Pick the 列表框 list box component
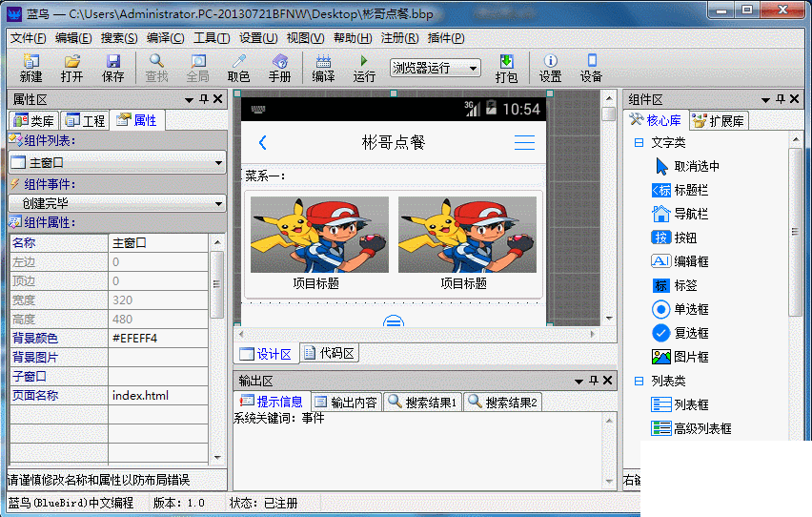 pos(680,404)
